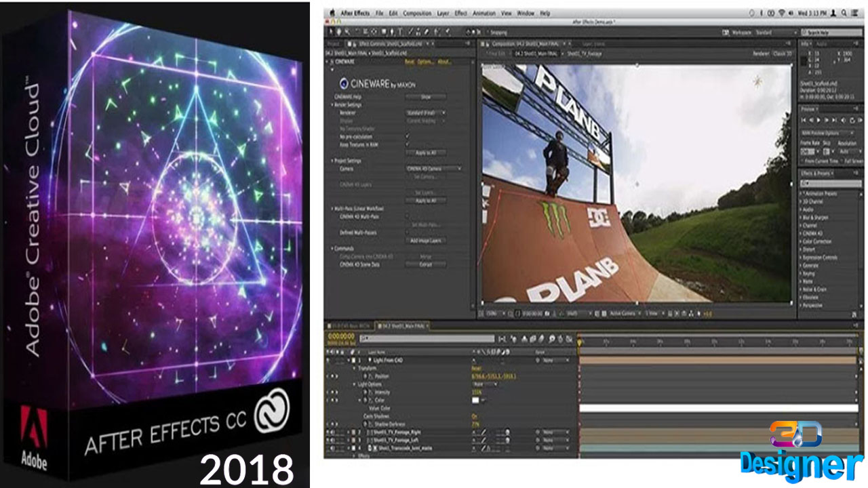Select the Rotation tool

click(x=357, y=32)
